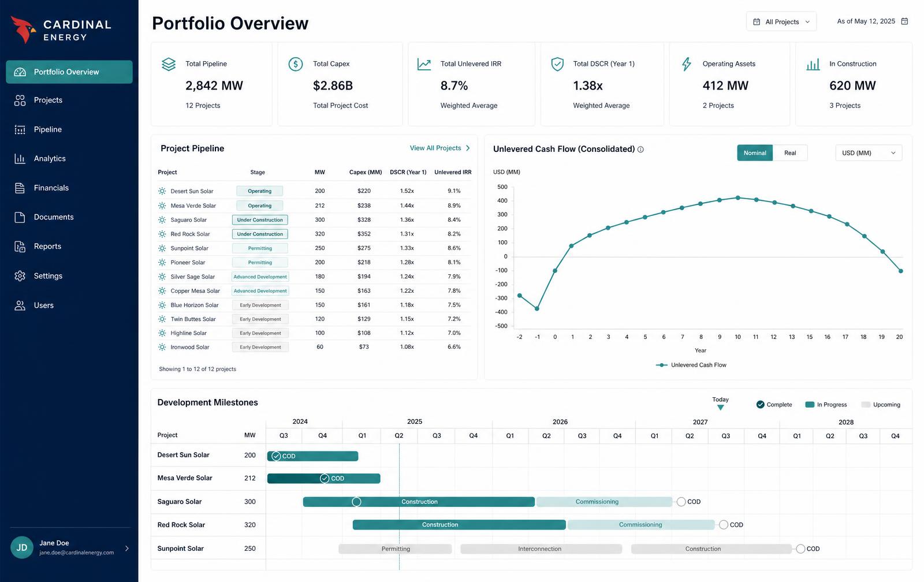Click Advanced Development badge for Silver Sage Solar

coord(260,277)
